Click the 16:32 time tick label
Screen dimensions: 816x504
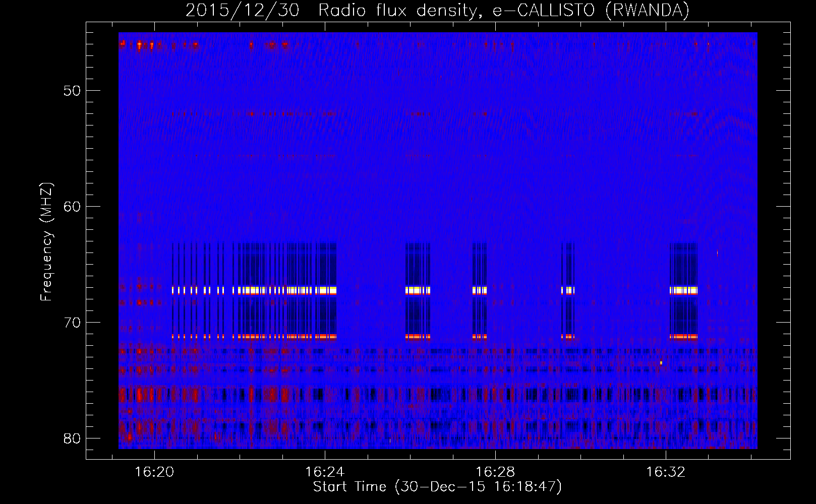tap(666, 472)
